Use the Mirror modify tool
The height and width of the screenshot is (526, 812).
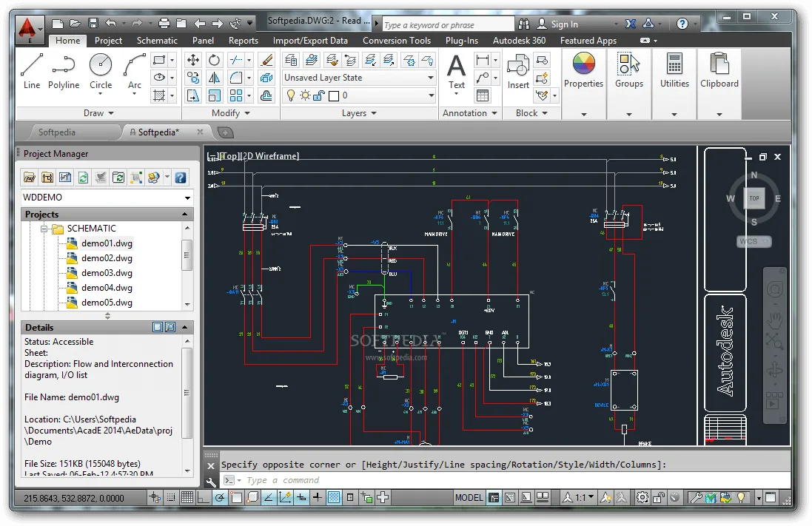pyautogui.click(x=214, y=78)
